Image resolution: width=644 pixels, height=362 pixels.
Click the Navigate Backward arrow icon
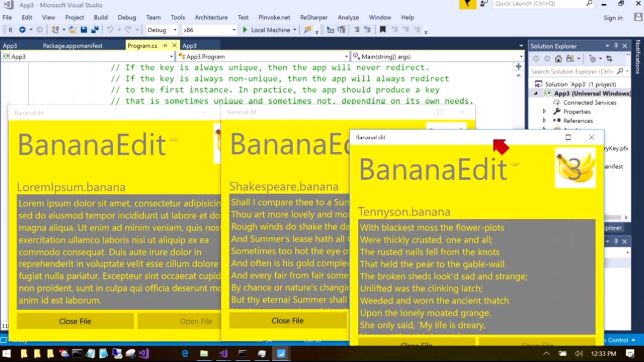[x=22, y=30]
